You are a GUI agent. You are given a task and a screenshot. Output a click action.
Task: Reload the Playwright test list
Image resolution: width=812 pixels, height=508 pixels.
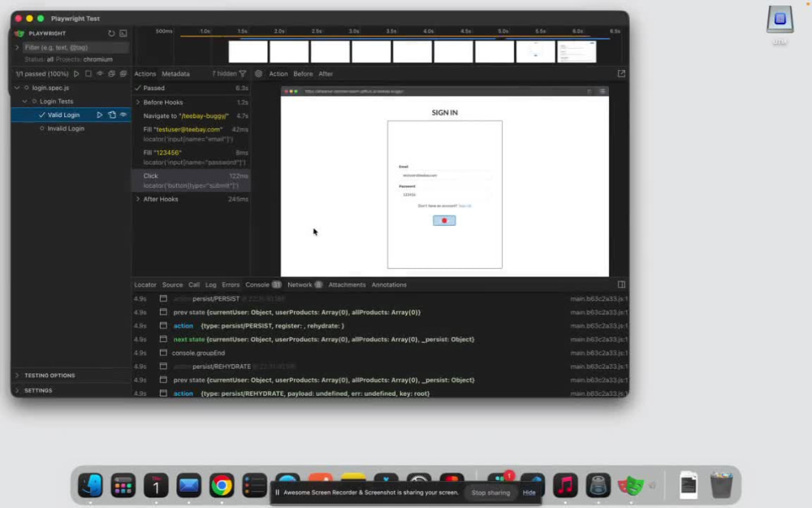pos(111,33)
